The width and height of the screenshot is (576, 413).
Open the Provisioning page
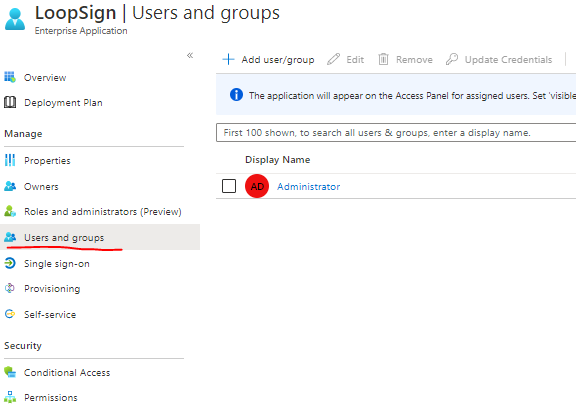[52, 289]
